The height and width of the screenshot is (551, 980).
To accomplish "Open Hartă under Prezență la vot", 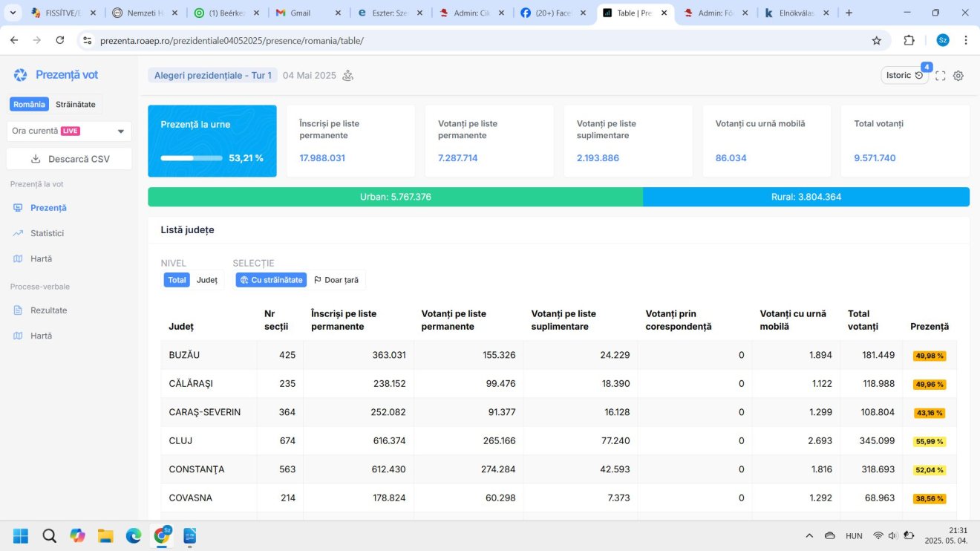I will click(x=41, y=259).
